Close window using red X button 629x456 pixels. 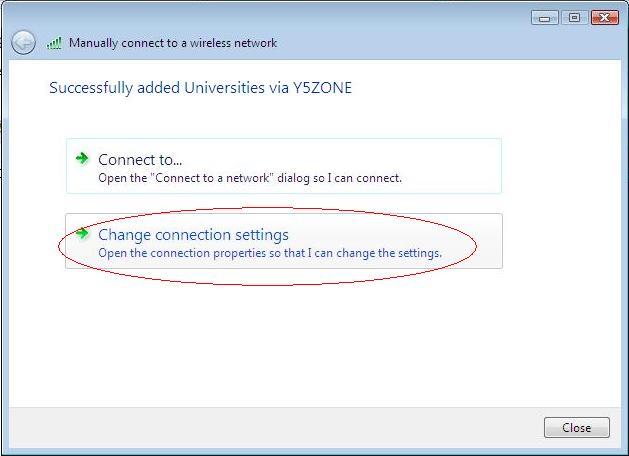tap(604, 17)
